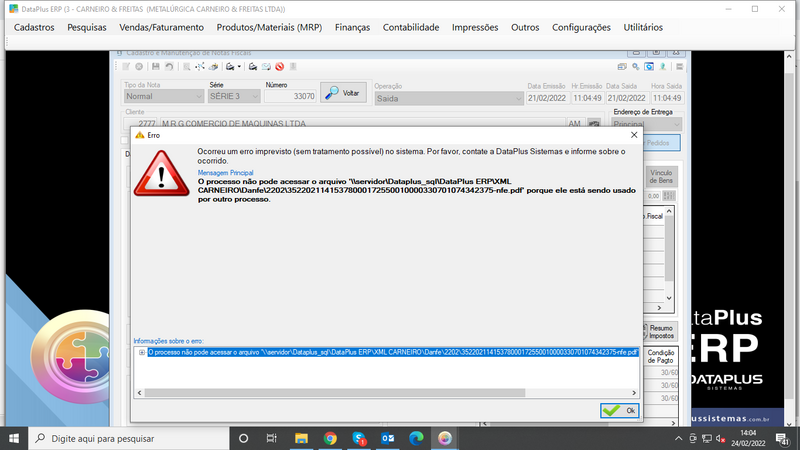Open the Cadastros menu
Screen dimensions: 800x450
[34, 28]
